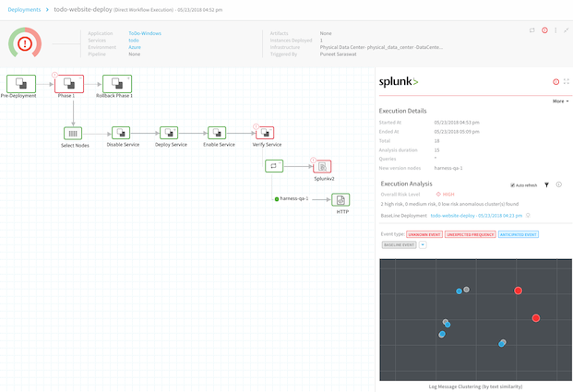Open the event type dropdown arrow

pyautogui.click(x=423, y=244)
